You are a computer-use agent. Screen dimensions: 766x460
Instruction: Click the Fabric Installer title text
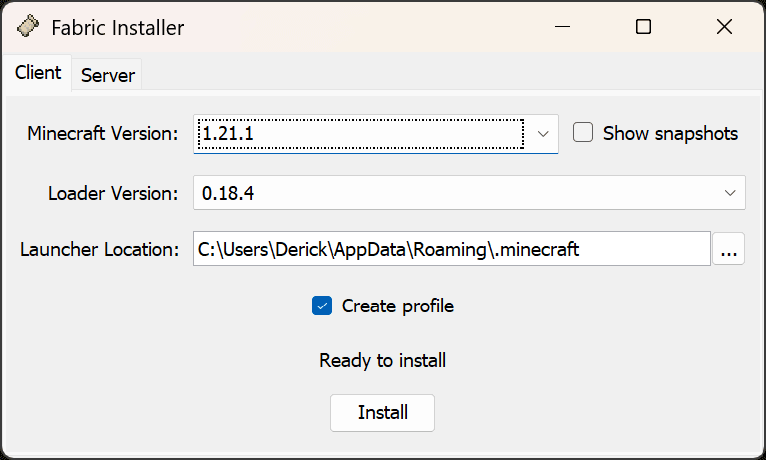(x=118, y=28)
